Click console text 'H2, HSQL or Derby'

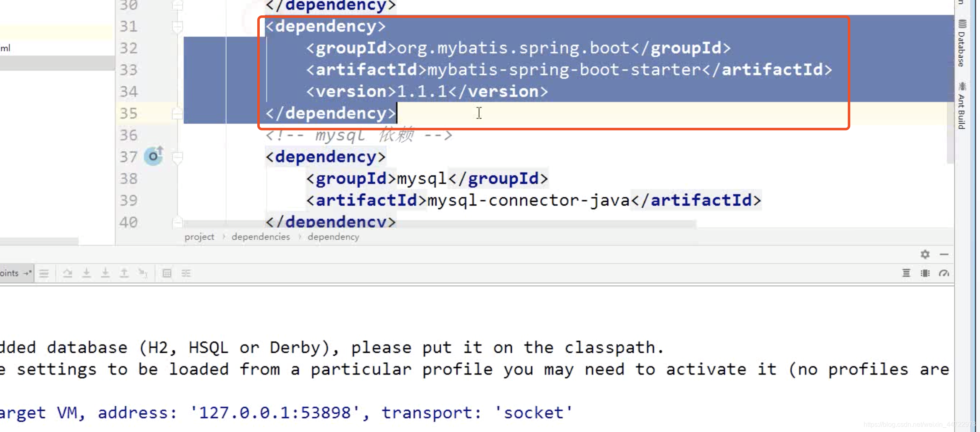234,347
